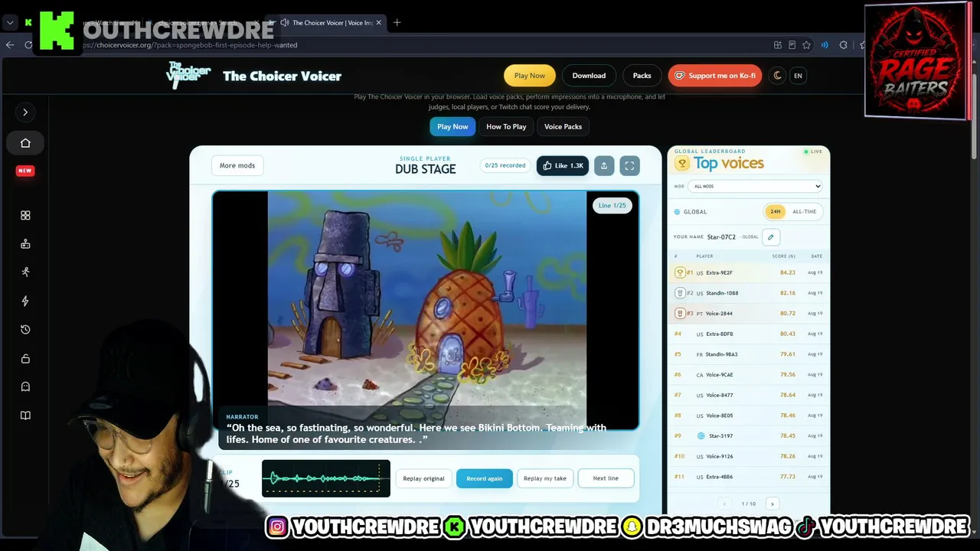The image size is (980, 551).
Task: Click The Choicer Voicer logo
Action: pos(189,75)
